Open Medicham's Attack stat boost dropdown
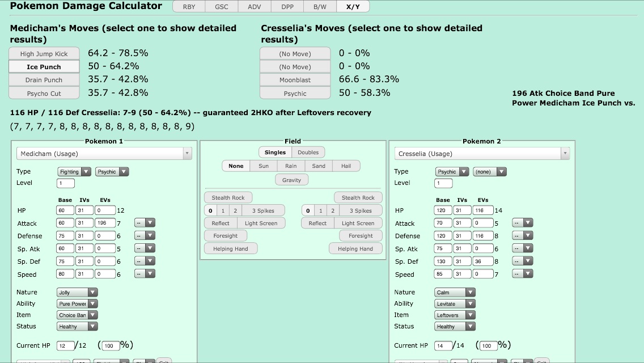This screenshot has width=644, height=363. coord(145,223)
